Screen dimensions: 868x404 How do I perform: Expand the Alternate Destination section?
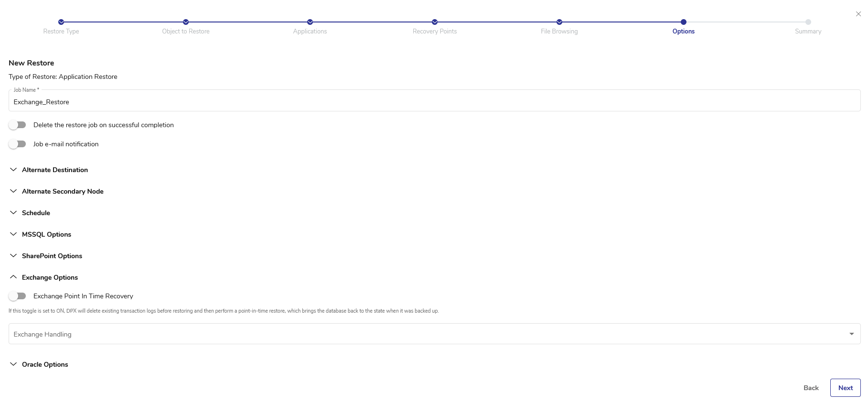point(55,170)
